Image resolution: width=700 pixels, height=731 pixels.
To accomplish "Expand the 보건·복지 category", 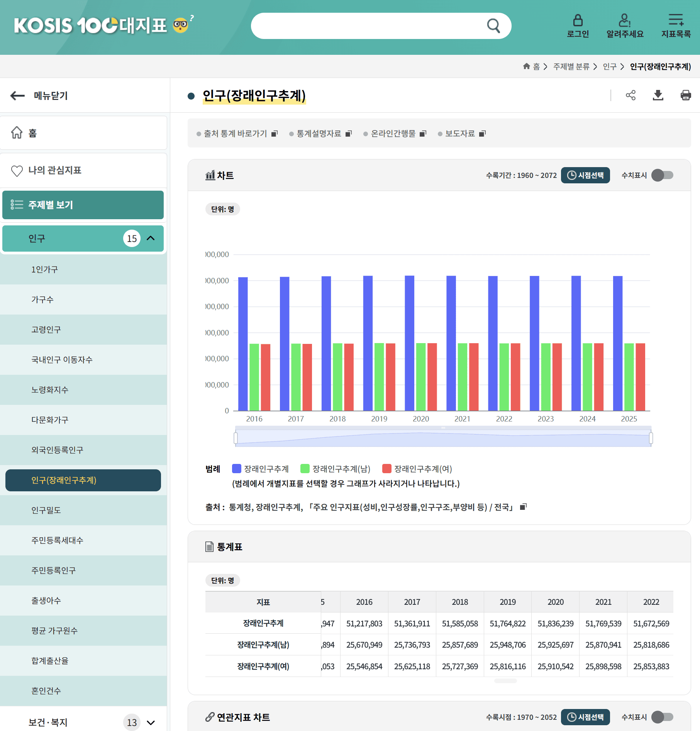I will pos(151,723).
